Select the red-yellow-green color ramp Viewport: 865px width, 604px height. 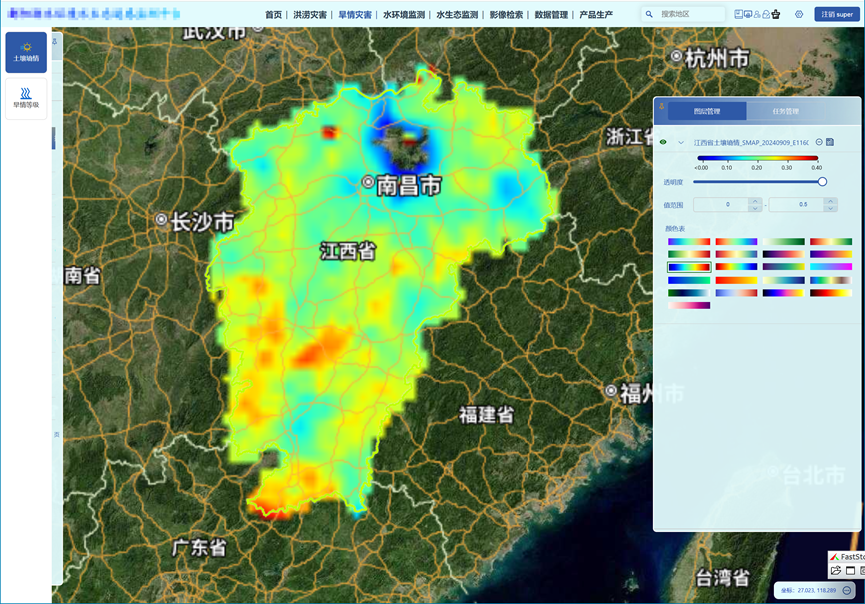point(831,242)
